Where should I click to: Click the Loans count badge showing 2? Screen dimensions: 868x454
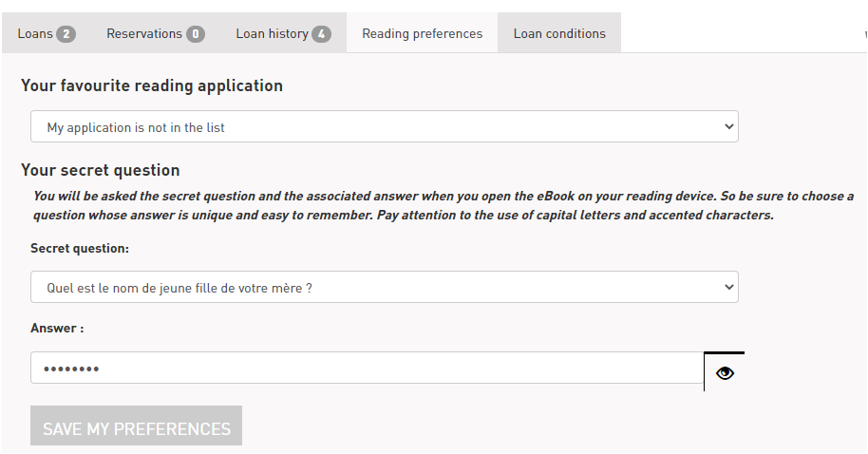coord(66,34)
